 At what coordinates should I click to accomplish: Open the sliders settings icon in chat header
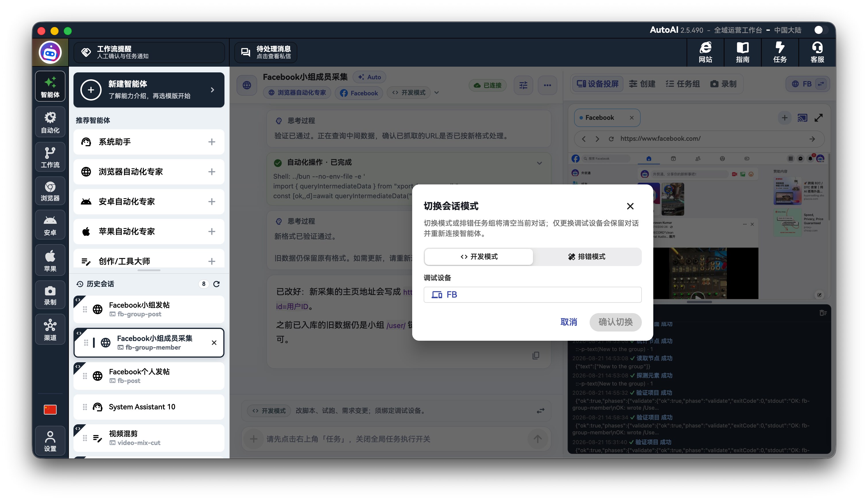pyautogui.click(x=523, y=85)
